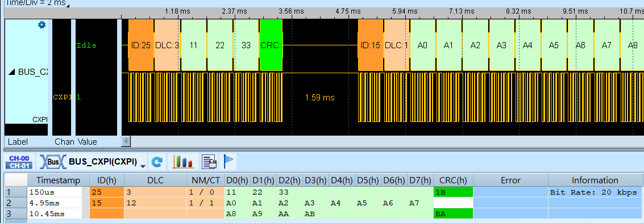Select the green CRC packet segment
This screenshot has height=223, width=644.
pyautogui.click(x=271, y=45)
